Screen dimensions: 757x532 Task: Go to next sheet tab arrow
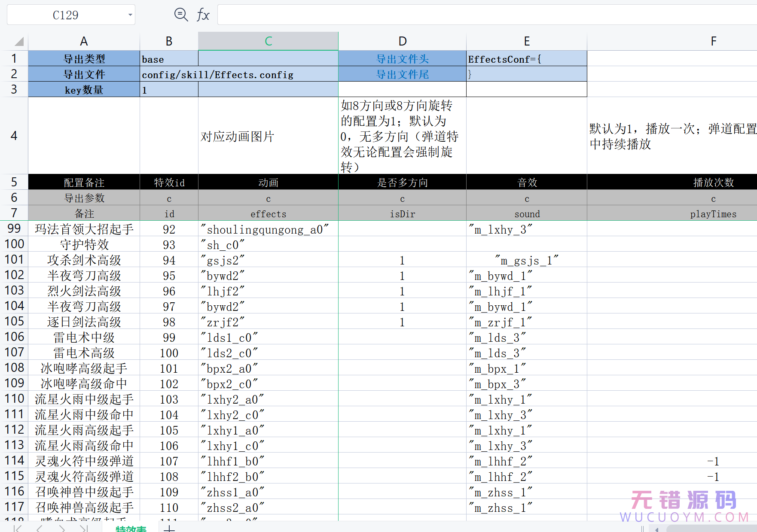pyautogui.click(x=62, y=528)
